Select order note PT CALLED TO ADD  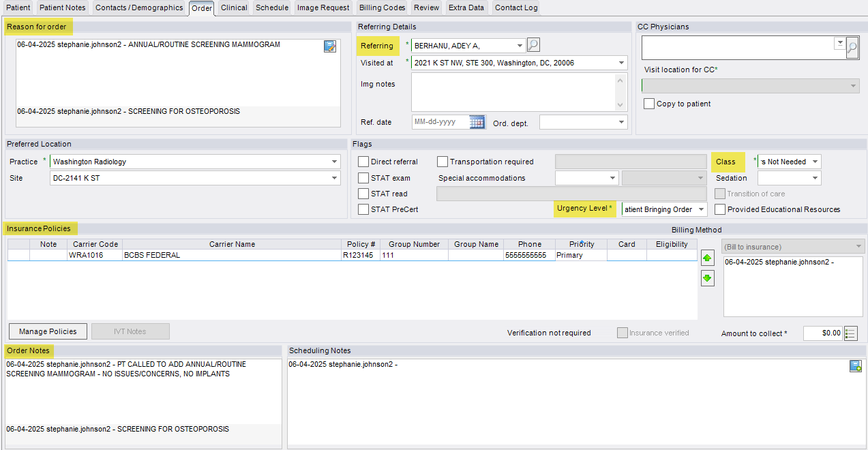(143, 369)
